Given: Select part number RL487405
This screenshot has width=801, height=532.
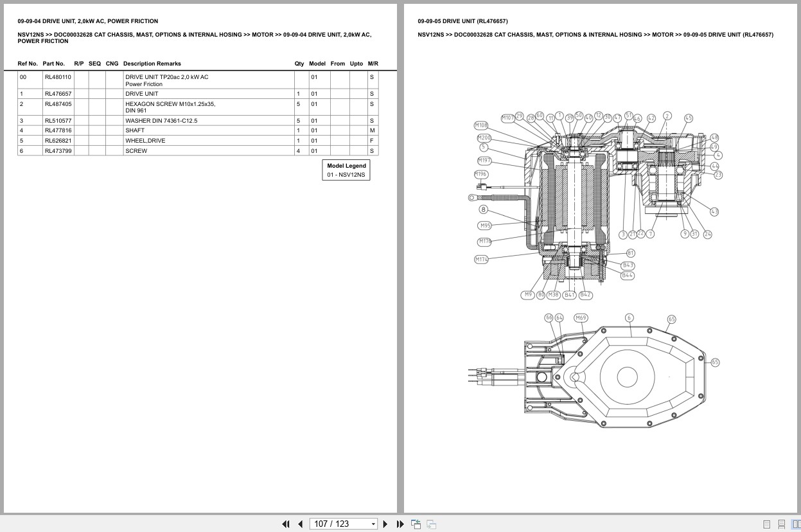Looking at the screenshot, I should 58,104.
